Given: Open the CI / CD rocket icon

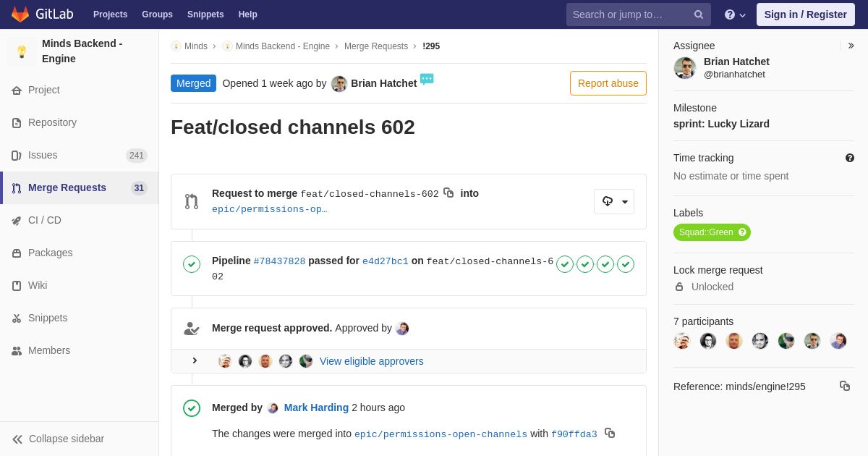Looking at the screenshot, I should (17, 221).
